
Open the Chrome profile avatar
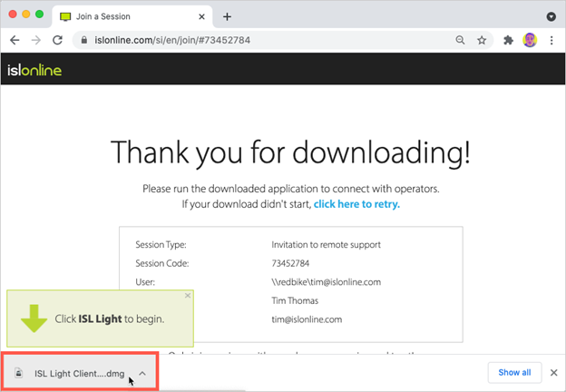click(530, 40)
